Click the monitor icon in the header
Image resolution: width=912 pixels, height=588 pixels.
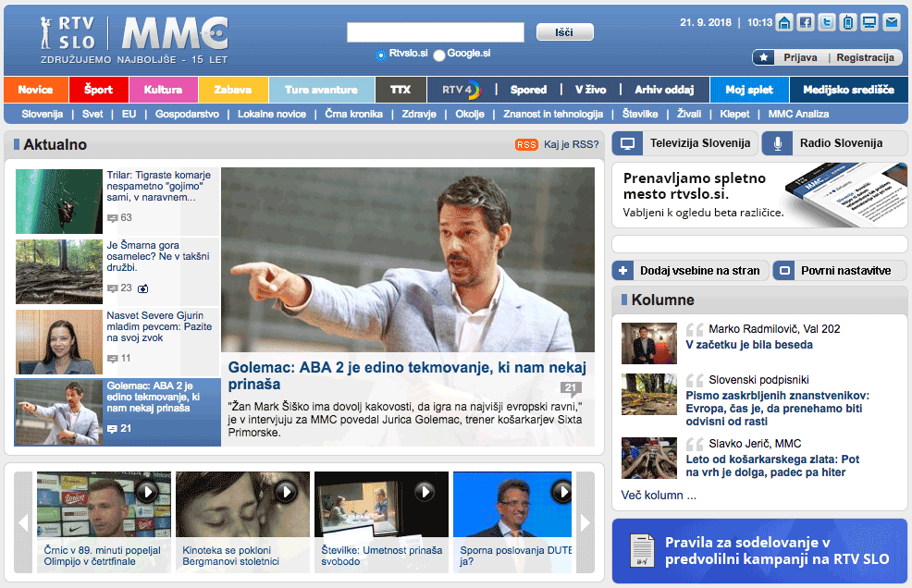pyautogui.click(x=869, y=23)
